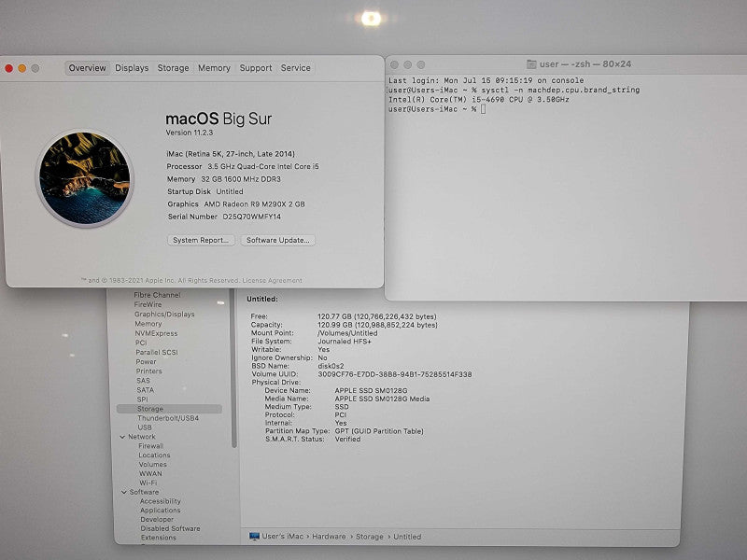The width and height of the screenshot is (747, 560).
Task: Open the Support tab
Action: pyautogui.click(x=255, y=68)
